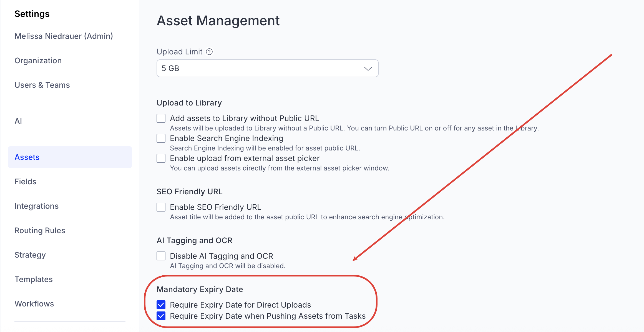Click the Upload Limit help icon
Viewport: 644px width, 332px height.
point(209,52)
